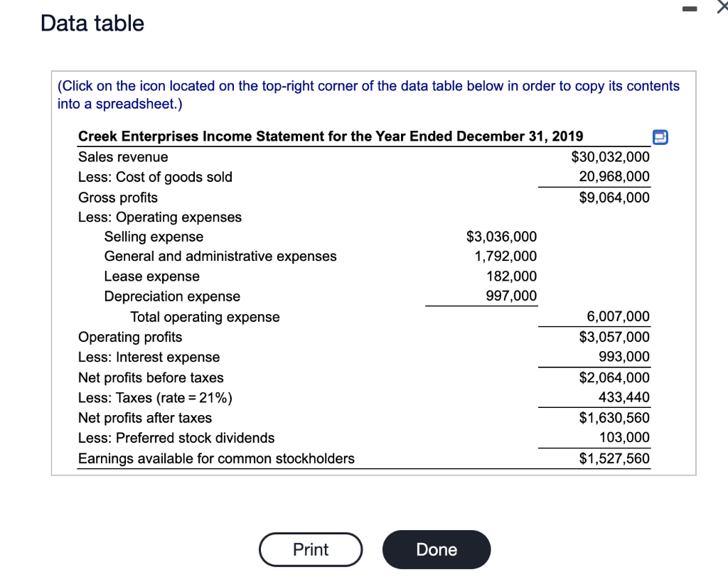Minimize the Data table window
The image size is (728, 587).
point(688,9)
